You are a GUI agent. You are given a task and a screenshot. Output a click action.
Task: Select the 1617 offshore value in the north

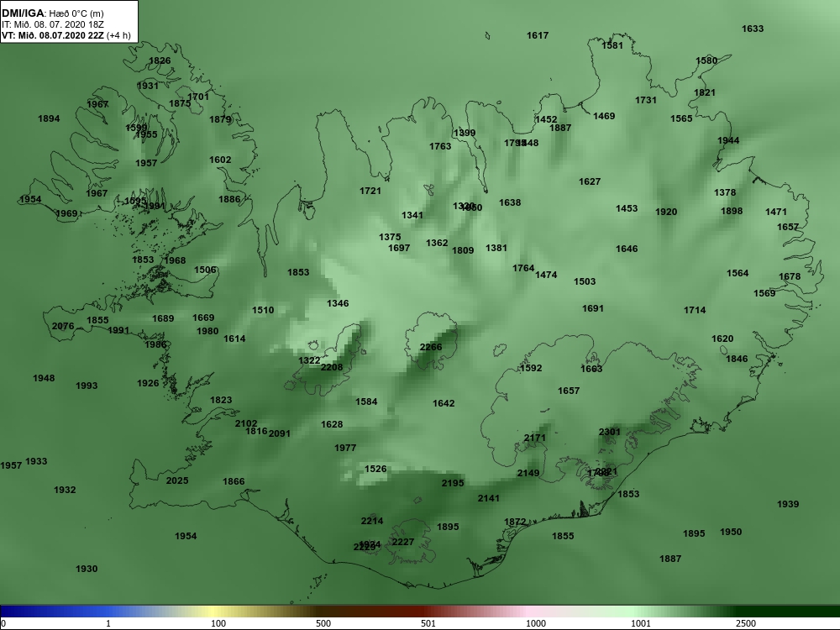(538, 36)
